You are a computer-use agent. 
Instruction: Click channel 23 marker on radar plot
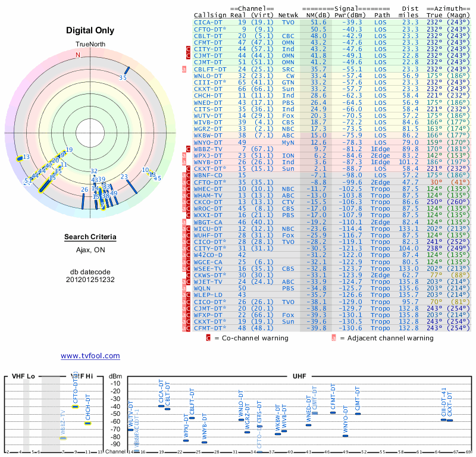(131, 186)
